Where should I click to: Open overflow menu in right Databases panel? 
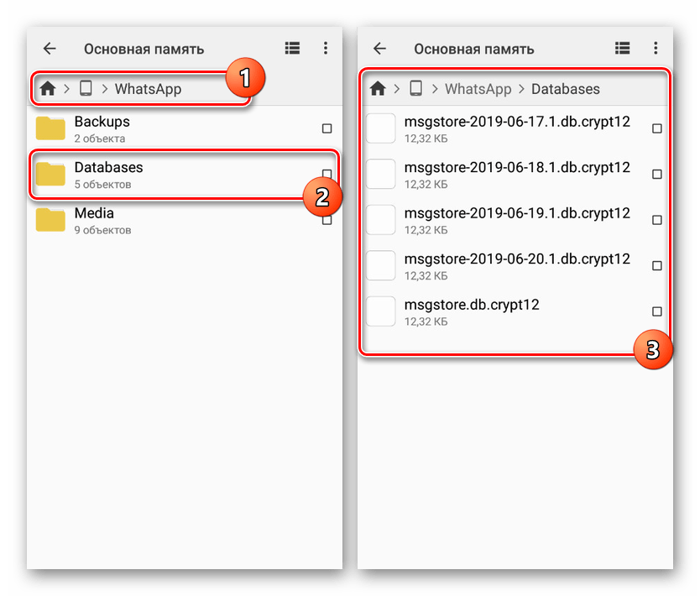click(656, 48)
